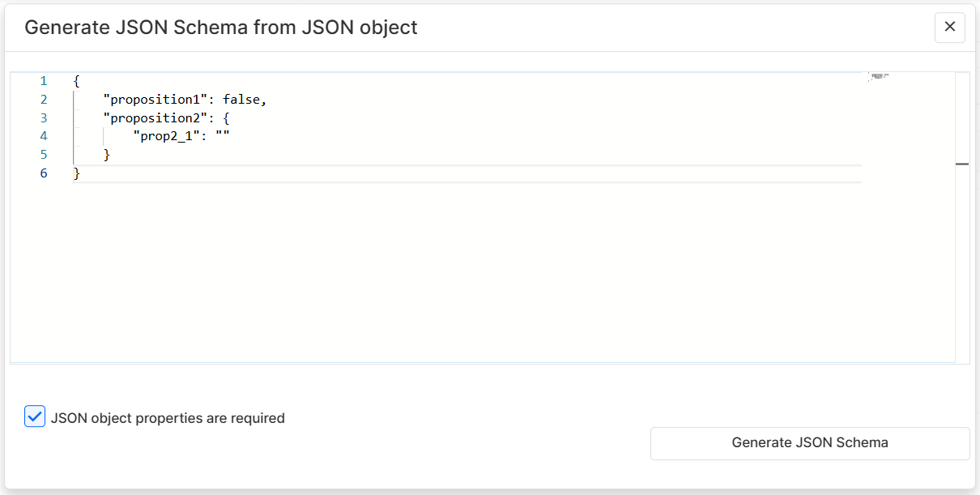Select line number 1 in the gutter
980x495 pixels.
[44, 81]
